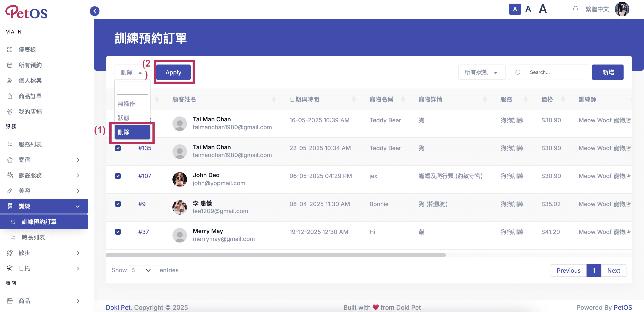Toggle the checkbox for order #37

pyautogui.click(x=118, y=232)
